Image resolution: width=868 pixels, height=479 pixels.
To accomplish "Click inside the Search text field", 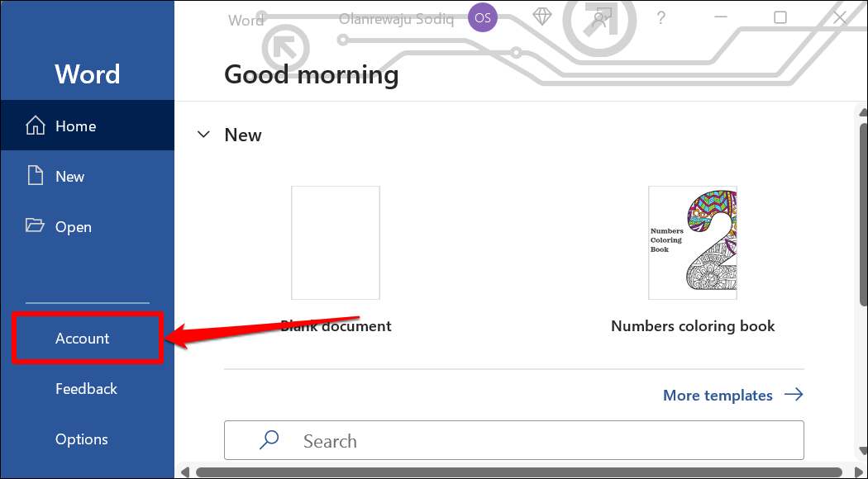I will coord(529,441).
